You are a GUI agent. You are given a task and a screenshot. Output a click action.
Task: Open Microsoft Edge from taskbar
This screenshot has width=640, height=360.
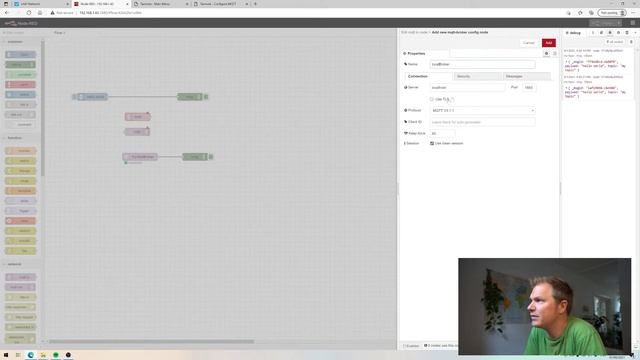click(31, 355)
